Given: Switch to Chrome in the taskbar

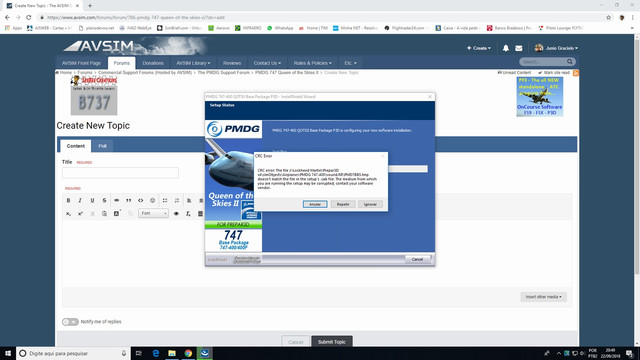Looking at the screenshot, I should coord(188,353).
